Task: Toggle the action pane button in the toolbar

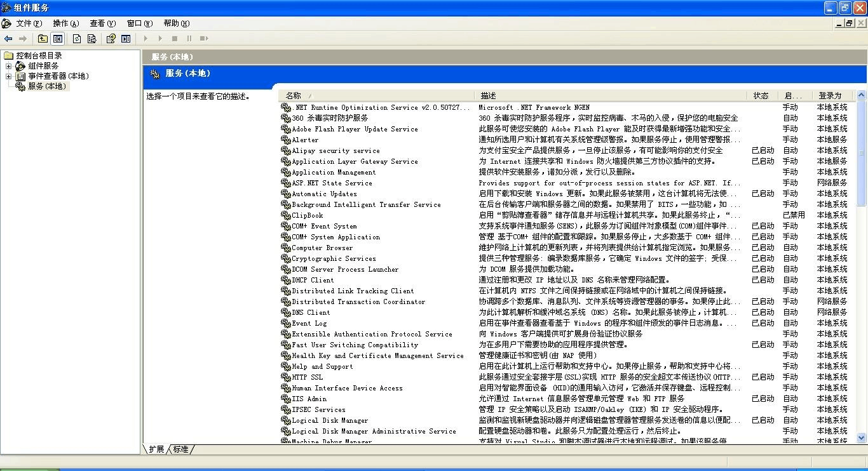Action: pos(126,39)
